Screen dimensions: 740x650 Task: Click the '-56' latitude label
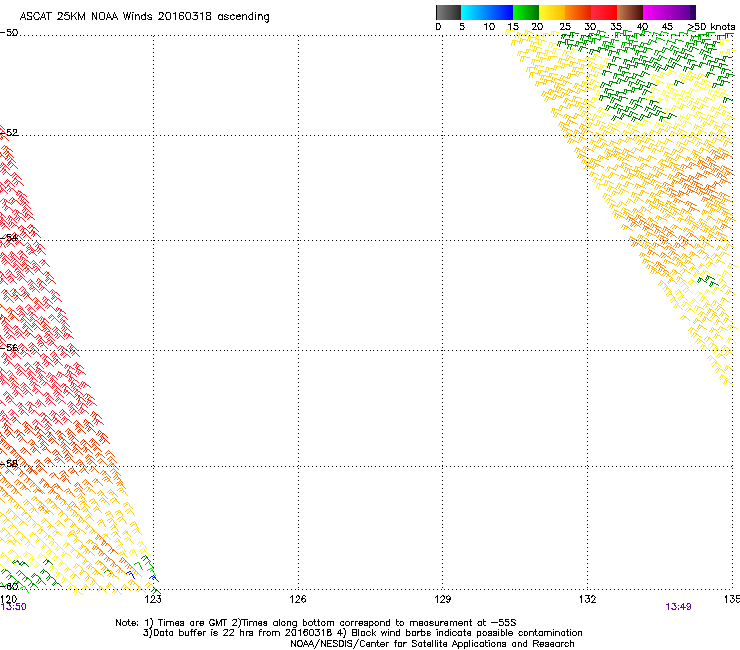tap(9, 347)
